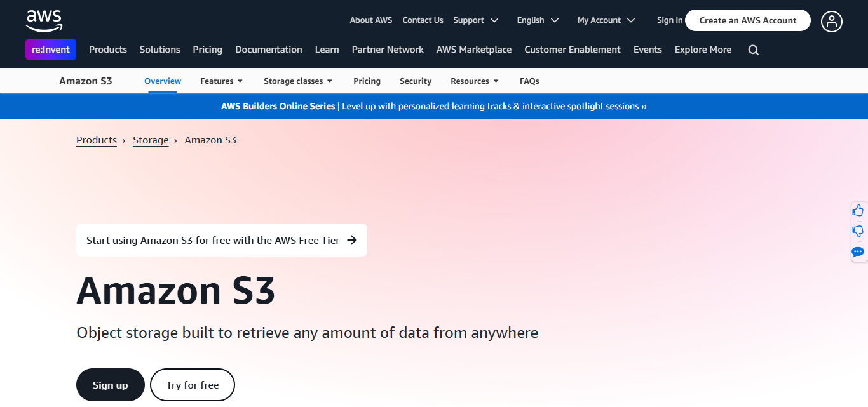Click the arrow on Free Tier banner

click(352, 240)
